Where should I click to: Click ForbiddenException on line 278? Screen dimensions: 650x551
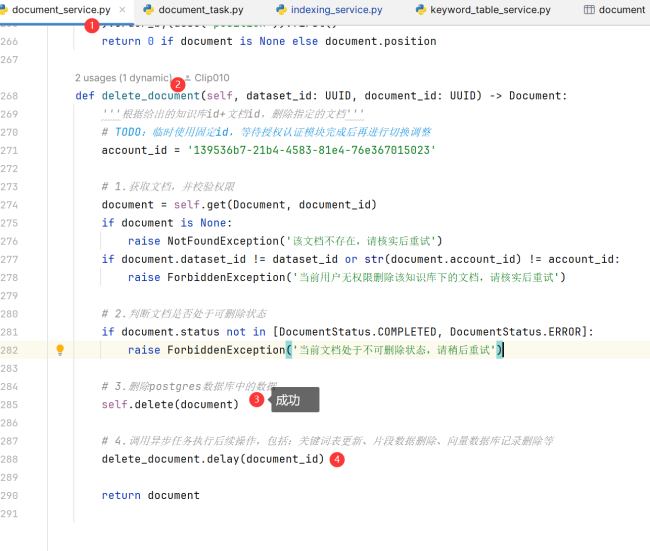tap(226, 277)
